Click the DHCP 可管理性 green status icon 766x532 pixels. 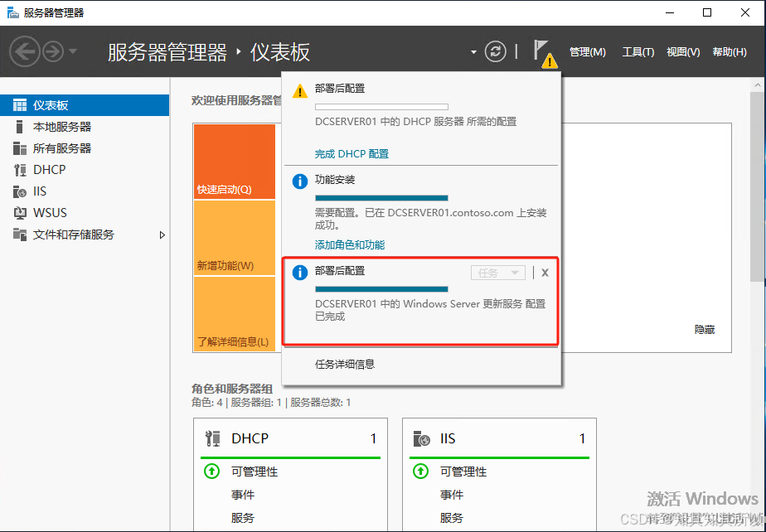click(211, 472)
